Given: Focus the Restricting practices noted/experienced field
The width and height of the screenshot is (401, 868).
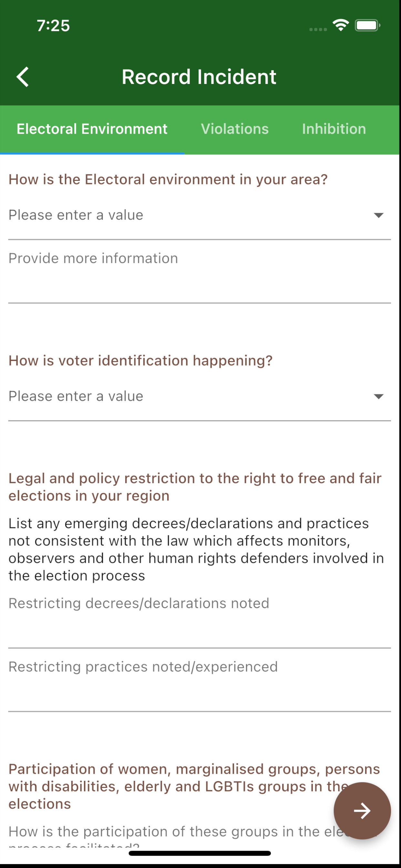Looking at the screenshot, I should pyautogui.click(x=200, y=683).
